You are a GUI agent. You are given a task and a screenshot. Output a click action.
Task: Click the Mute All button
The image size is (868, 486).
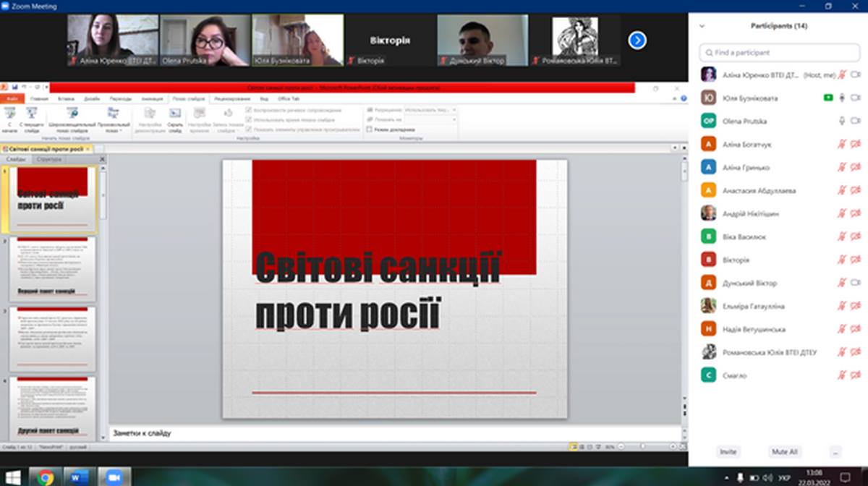[x=784, y=452]
